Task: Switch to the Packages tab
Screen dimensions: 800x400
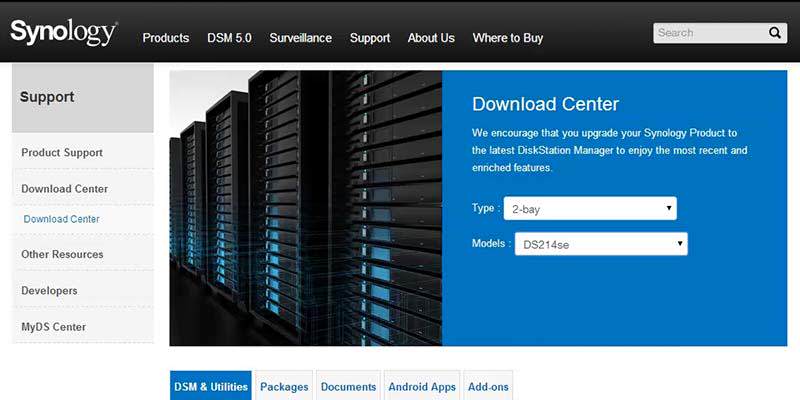Action: pyautogui.click(x=284, y=386)
